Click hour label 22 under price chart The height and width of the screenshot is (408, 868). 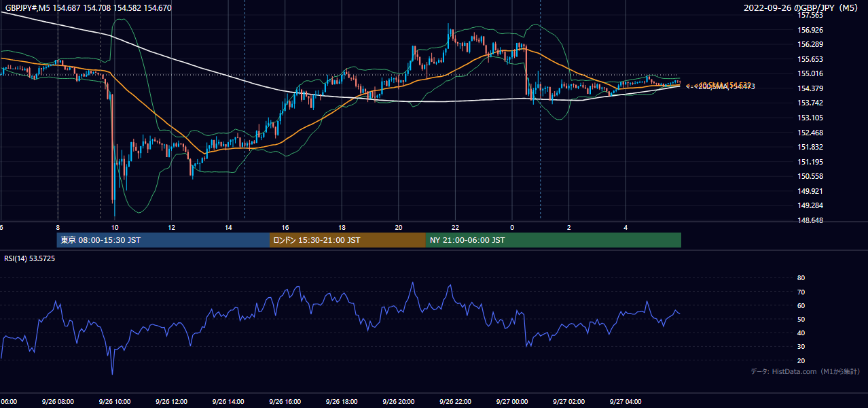pos(455,227)
